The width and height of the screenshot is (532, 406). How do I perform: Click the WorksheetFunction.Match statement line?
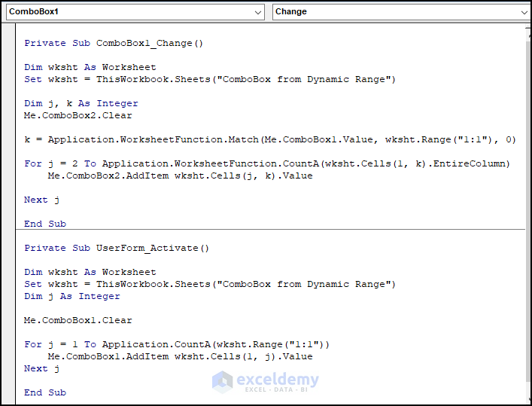pyautogui.click(x=269, y=139)
